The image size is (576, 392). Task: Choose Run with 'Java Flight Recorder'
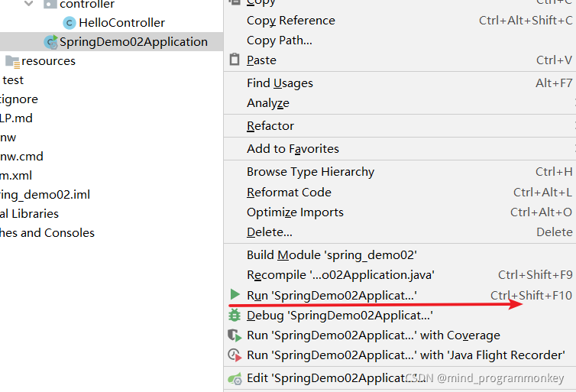tap(400, 355)
